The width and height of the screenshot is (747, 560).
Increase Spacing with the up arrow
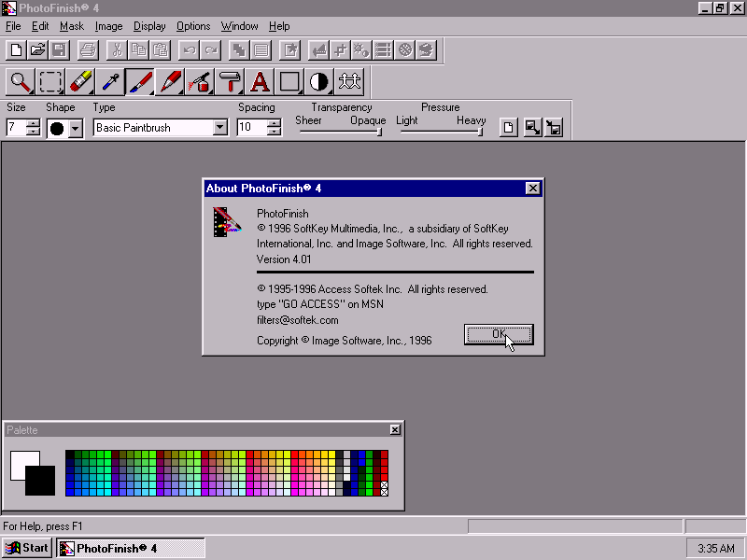(x=274, y=123)
